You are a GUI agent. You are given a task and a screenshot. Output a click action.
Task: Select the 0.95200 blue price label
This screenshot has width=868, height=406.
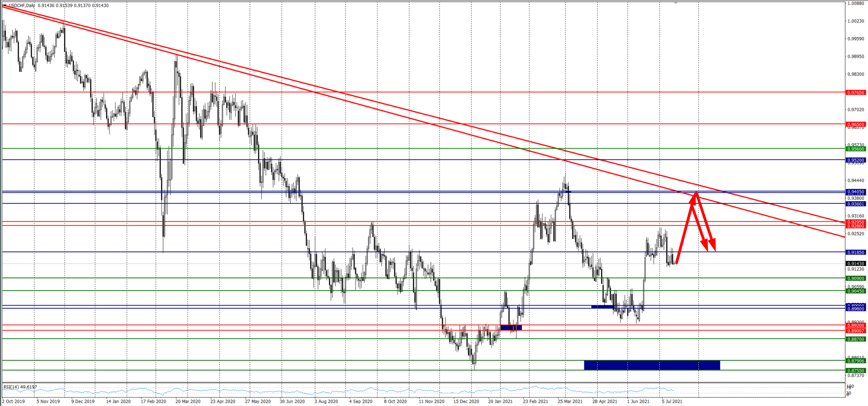click(x=855, y=160)
